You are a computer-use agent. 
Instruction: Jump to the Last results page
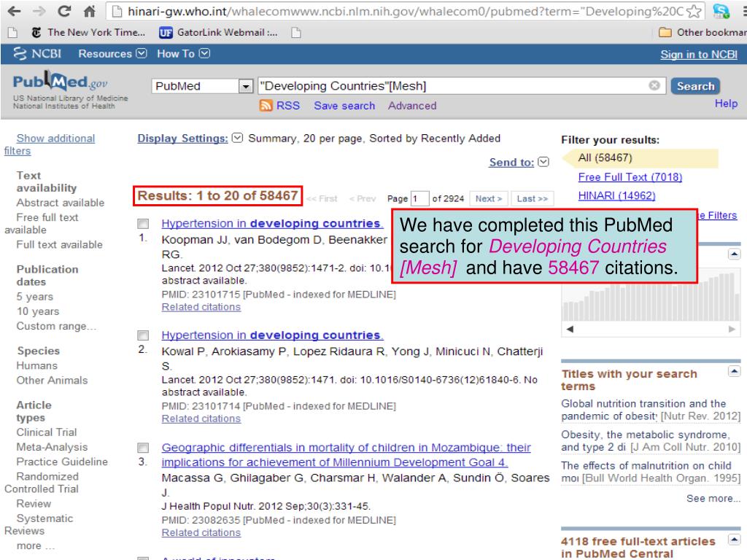(532, 198)
